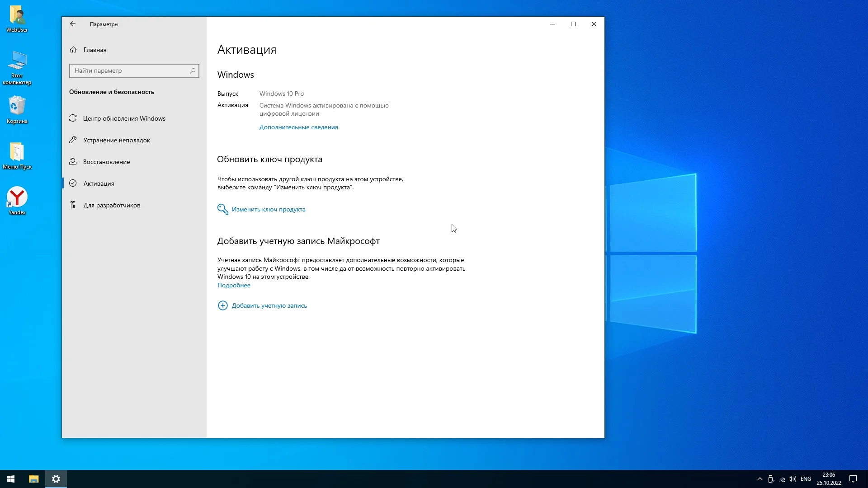868x488 pixels.
Task: Click Settings gear taskbar icon
Action: tap(56, 479)
